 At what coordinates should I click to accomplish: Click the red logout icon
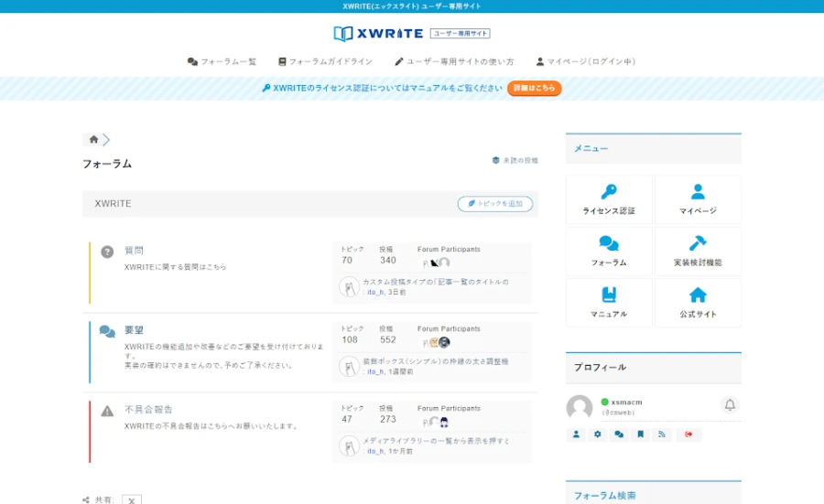688,434
